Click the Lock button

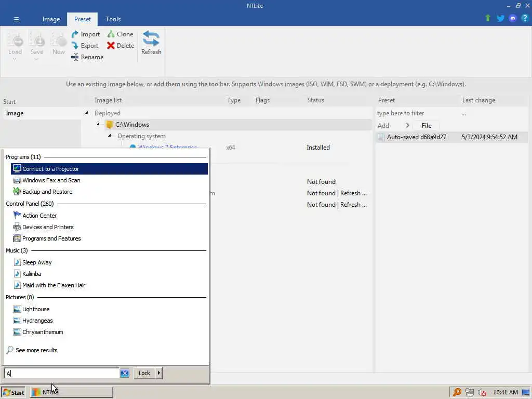pyautogui.click(x=144, y=373)
